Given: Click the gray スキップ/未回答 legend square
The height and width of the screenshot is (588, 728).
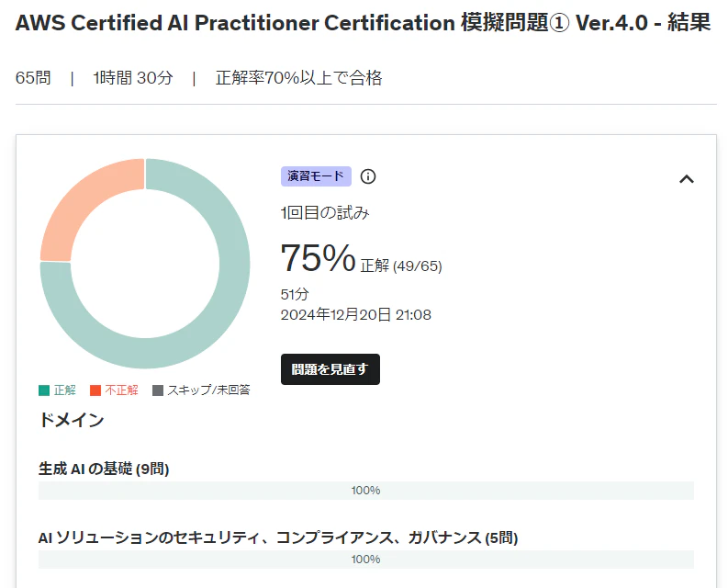Looking at the screenshot, I should pos(158,390).
